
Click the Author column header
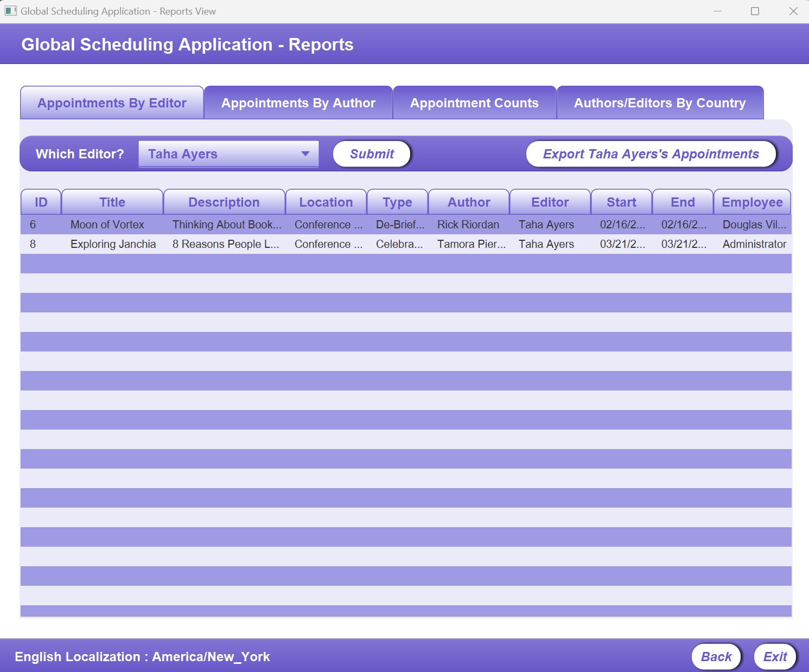click(468, 202)
